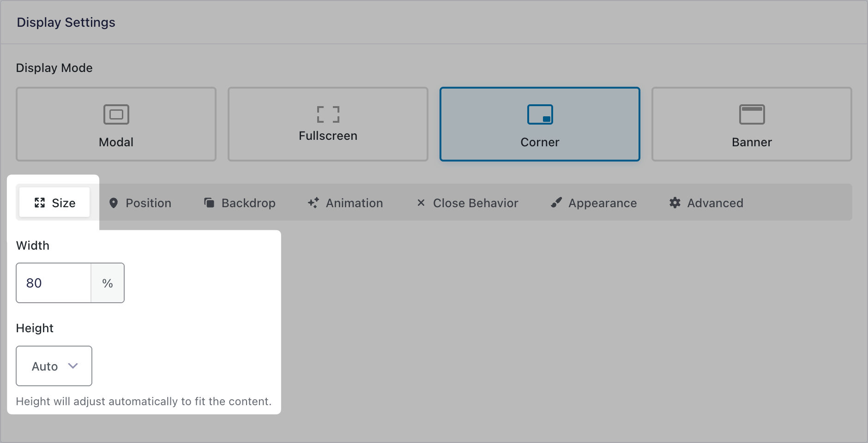Click the Animation sparkle icon
Image resolution: width=868 pixels, height=443 pixels.
point(313,203)
